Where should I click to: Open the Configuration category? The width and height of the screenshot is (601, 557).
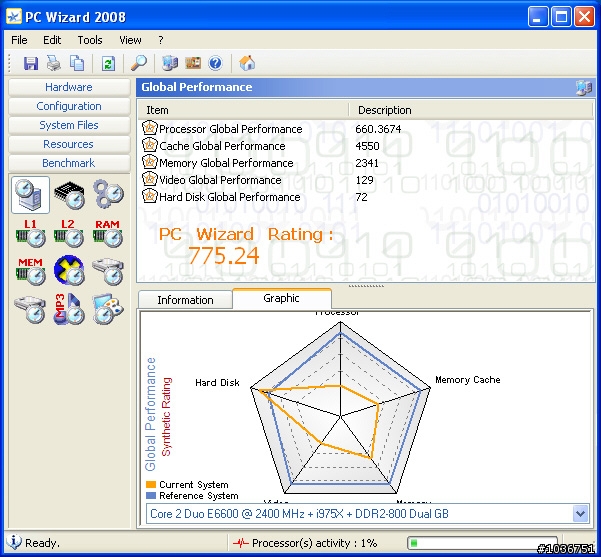(x=69, y=106)
